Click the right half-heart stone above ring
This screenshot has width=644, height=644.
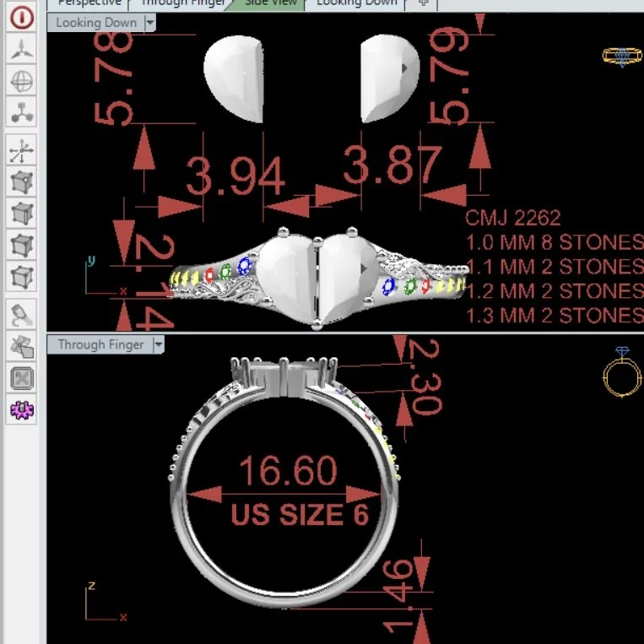(390, 78)
